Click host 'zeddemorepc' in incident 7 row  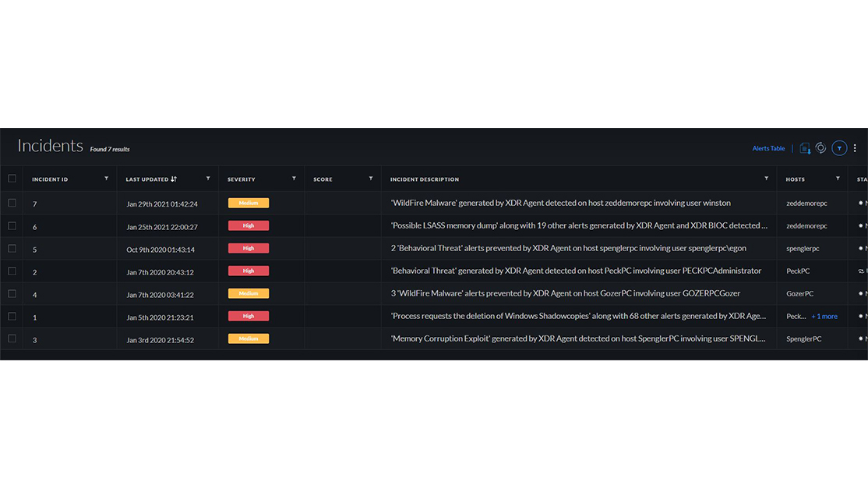tap(806, 204)
